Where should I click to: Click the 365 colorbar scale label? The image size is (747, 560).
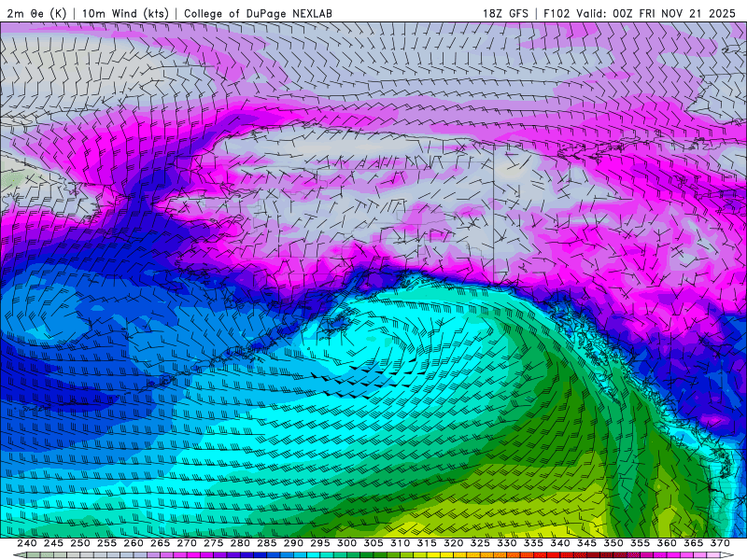pyautogui.click(x=694, y=543)
